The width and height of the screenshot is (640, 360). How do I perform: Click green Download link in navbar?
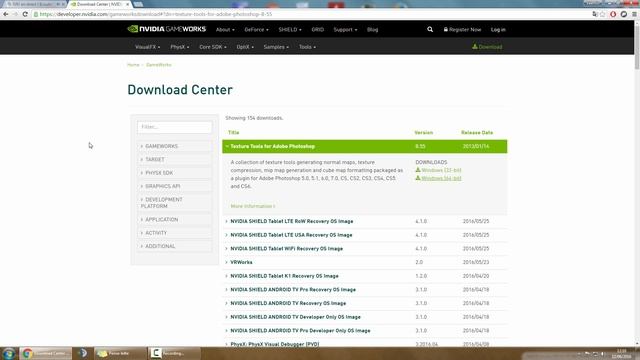pyautogui.click(x=487, y=47)
